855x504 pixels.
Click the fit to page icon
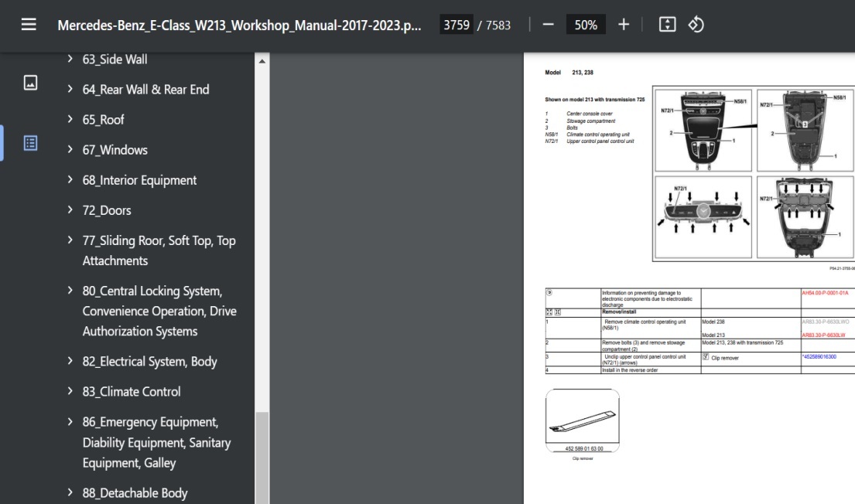click(667, 25)
